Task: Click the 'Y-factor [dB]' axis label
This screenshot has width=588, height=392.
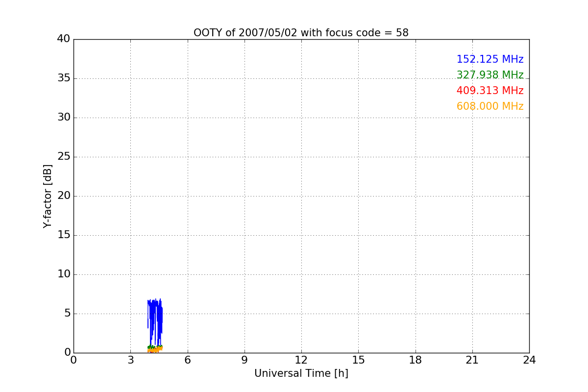Action: coord(48,196)
